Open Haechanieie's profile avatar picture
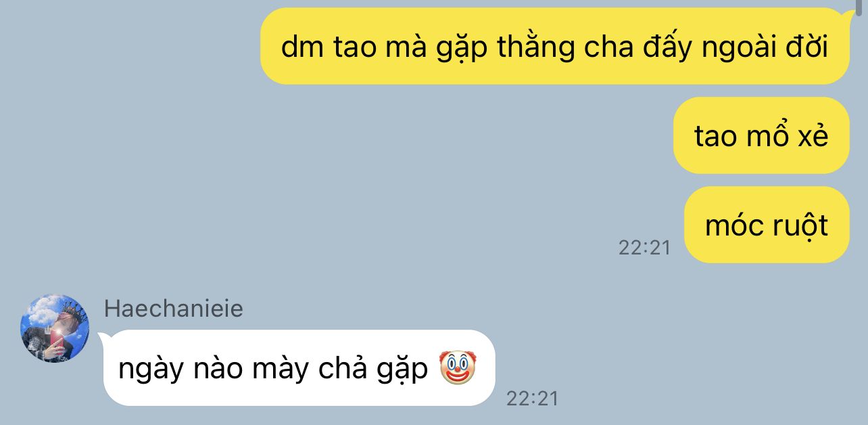868x425 pixels. tap(55, 328)
